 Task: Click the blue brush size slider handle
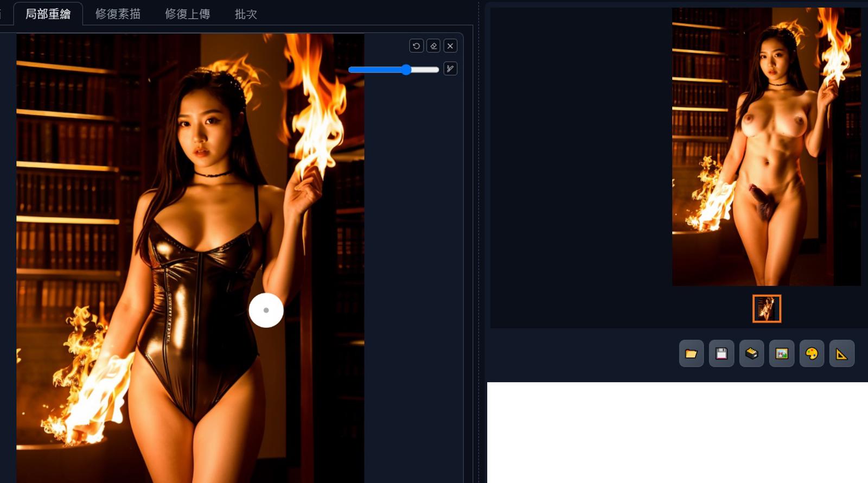406,69
